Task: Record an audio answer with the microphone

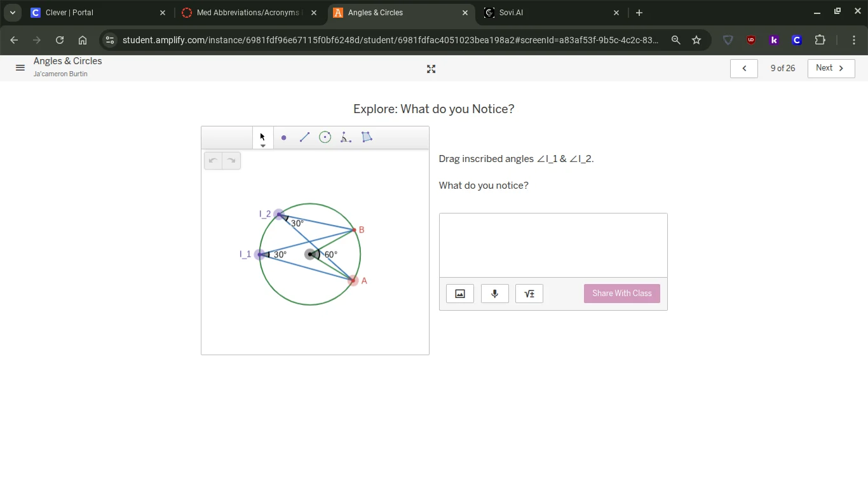Action: pos(494,293)
